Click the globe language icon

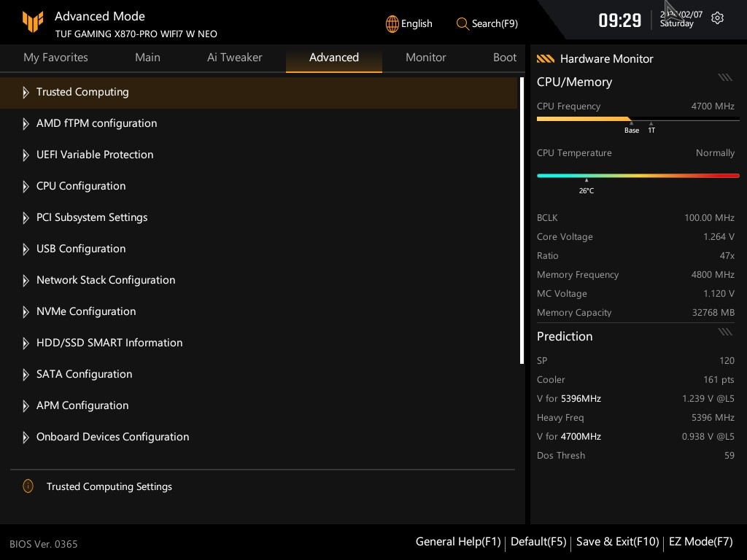(x=392, y=23)
